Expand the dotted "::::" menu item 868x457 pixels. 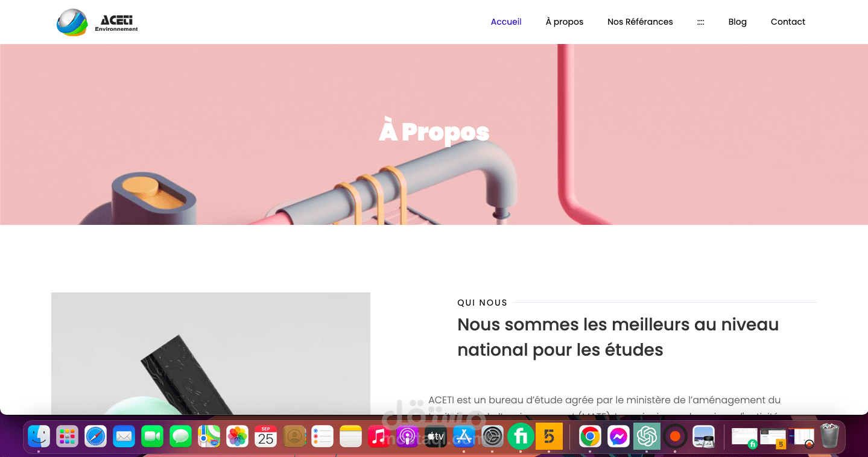pos(700,22)
